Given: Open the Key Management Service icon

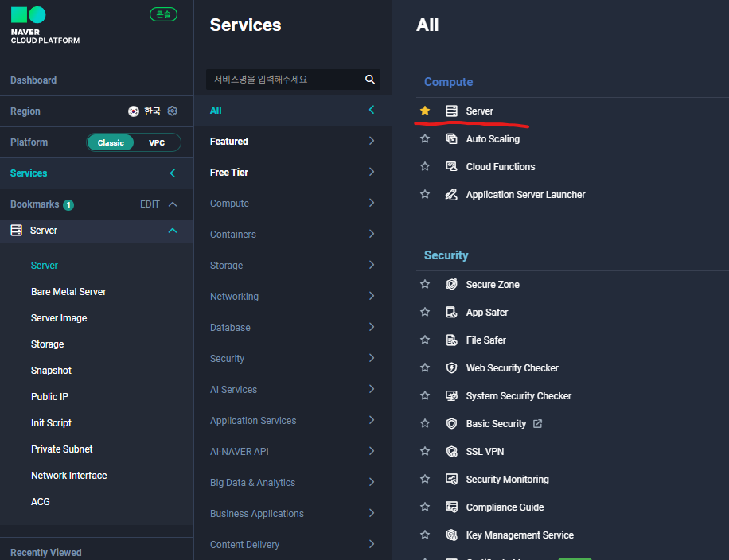Looking at the screenshot, I should (451, 535).
